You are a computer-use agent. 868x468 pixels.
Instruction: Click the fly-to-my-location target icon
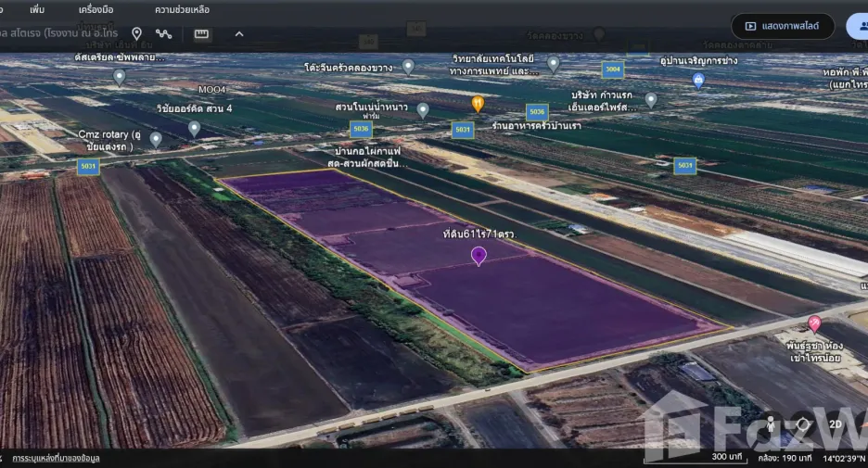[x=803, y=424]
